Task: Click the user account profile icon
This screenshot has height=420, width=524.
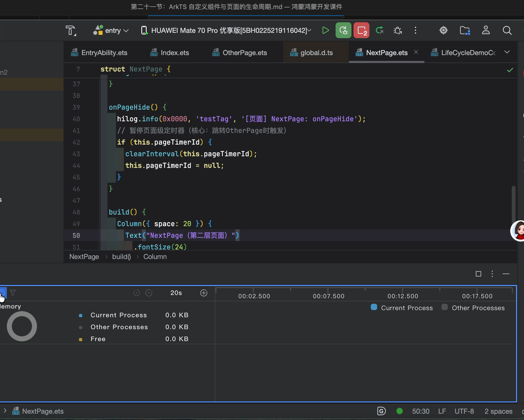Action: [486, 30]
